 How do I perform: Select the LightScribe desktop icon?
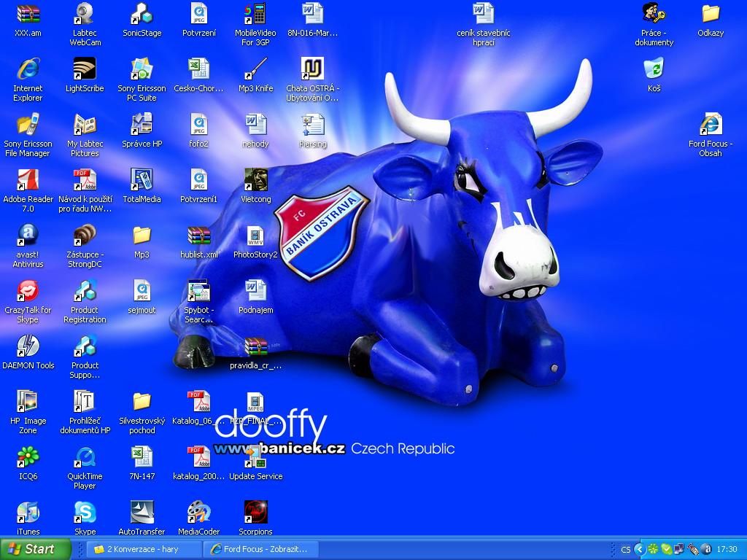[x=85, y=70]
